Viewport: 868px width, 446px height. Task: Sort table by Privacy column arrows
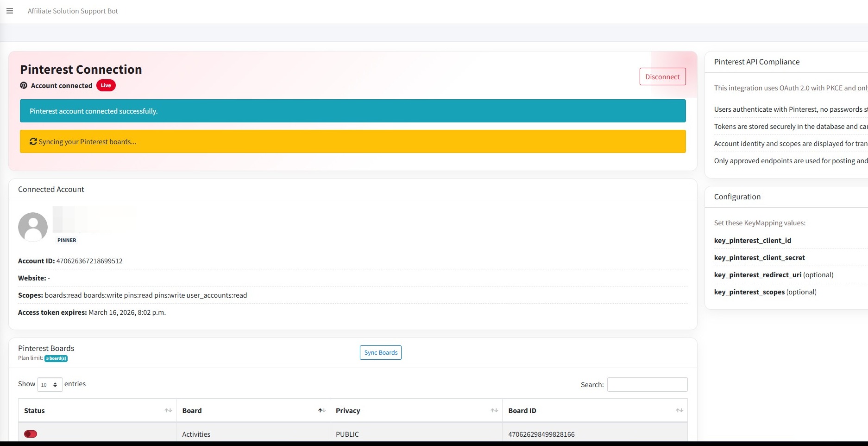click(494, 411)
